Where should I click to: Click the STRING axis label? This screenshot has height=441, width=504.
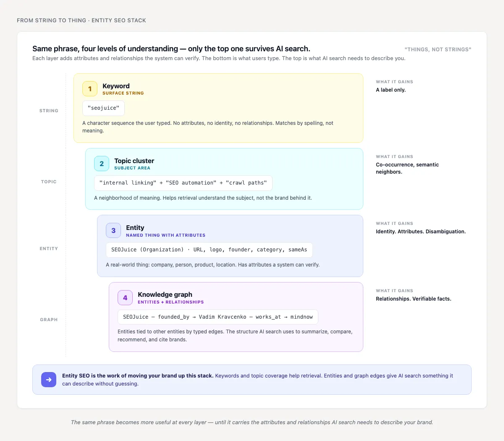tap(49, 111)
